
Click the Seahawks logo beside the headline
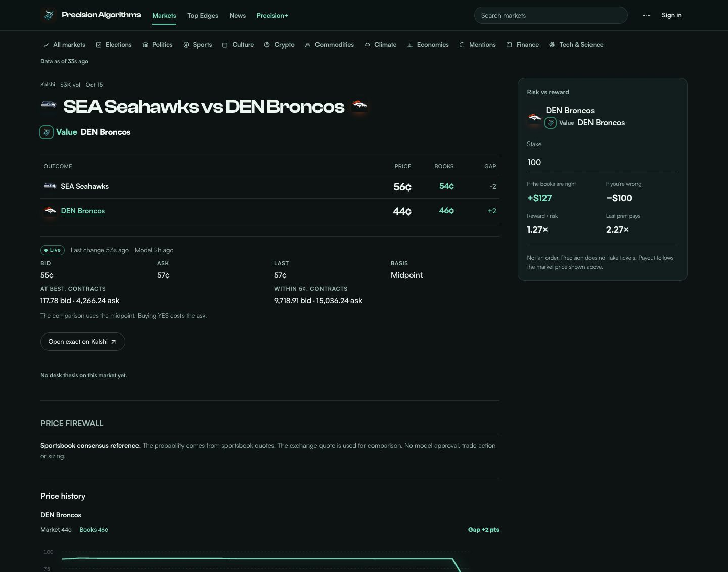coord(49,105)
